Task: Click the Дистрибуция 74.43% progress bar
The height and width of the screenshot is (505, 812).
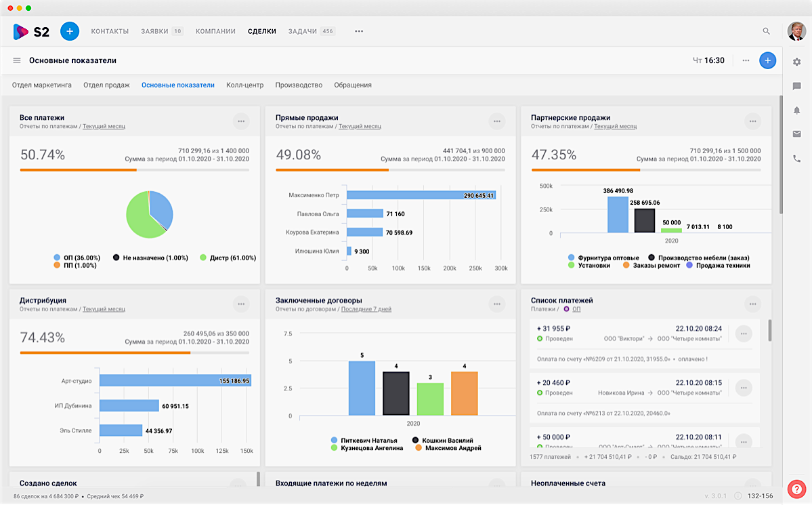Action: [135, 352]
